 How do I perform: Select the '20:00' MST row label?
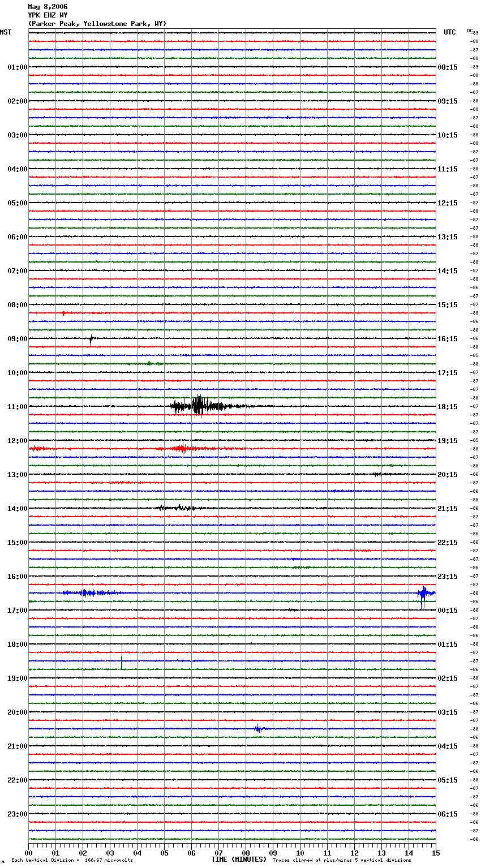pos(18,712)
